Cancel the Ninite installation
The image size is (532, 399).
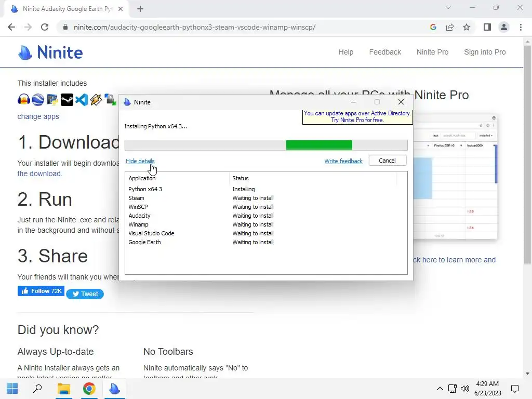[388, 161]
